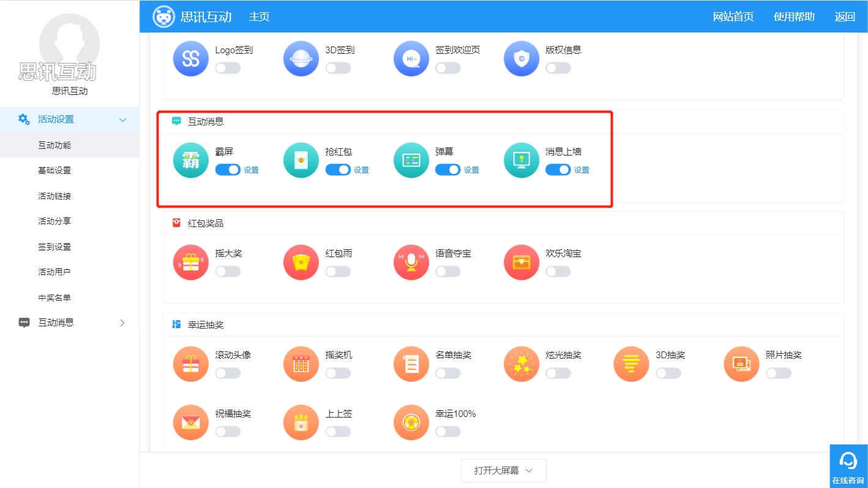Click the 上上签 icon
Image resolution: width=868 pixels, height=488 pixels.
point(301,422)
